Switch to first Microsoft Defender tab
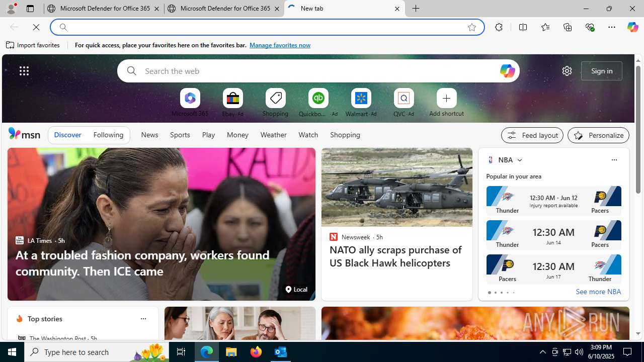The width and height of the screenshot is (644, 362). (103, 9)
